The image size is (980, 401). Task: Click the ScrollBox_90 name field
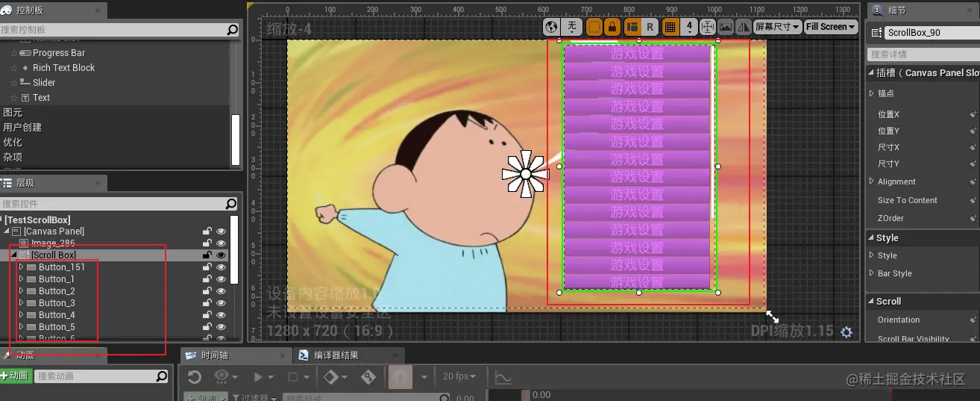point(932,33)
